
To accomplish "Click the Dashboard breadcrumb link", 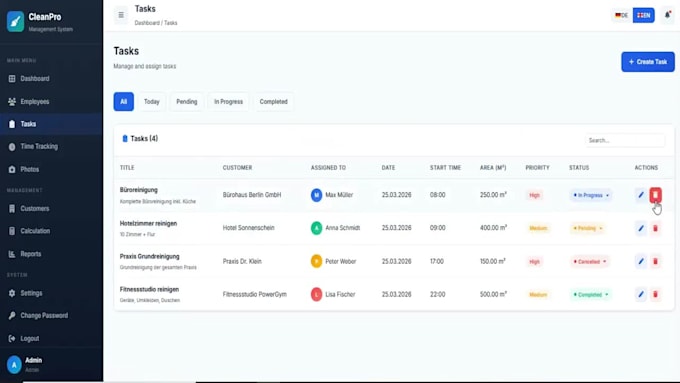I will [x=147, y=23].
